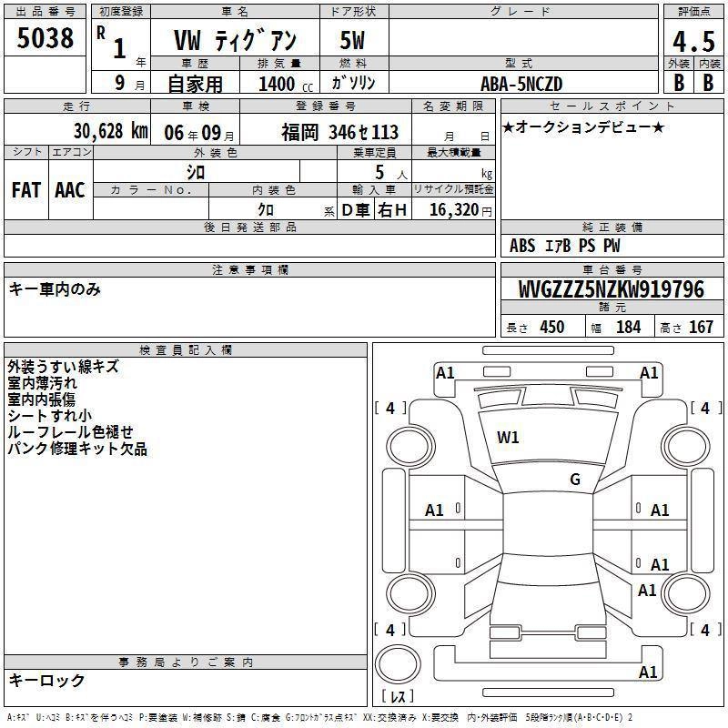Click the W1 mark on the hood
Image resolution: width=728 pixels, height=728 pixels.
(508, 437)
